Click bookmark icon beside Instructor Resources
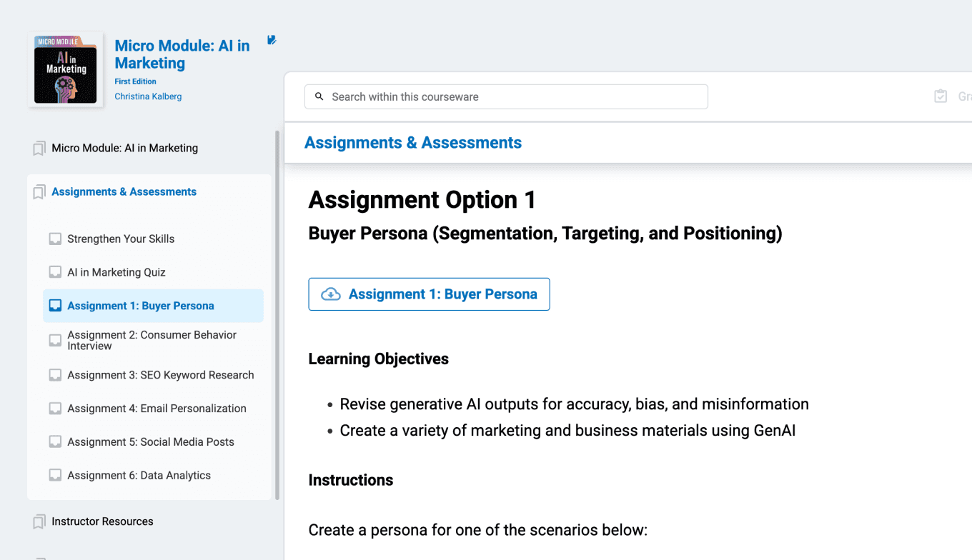The height and width of the screenshot is (560, 972). click(x=39, y=522)
